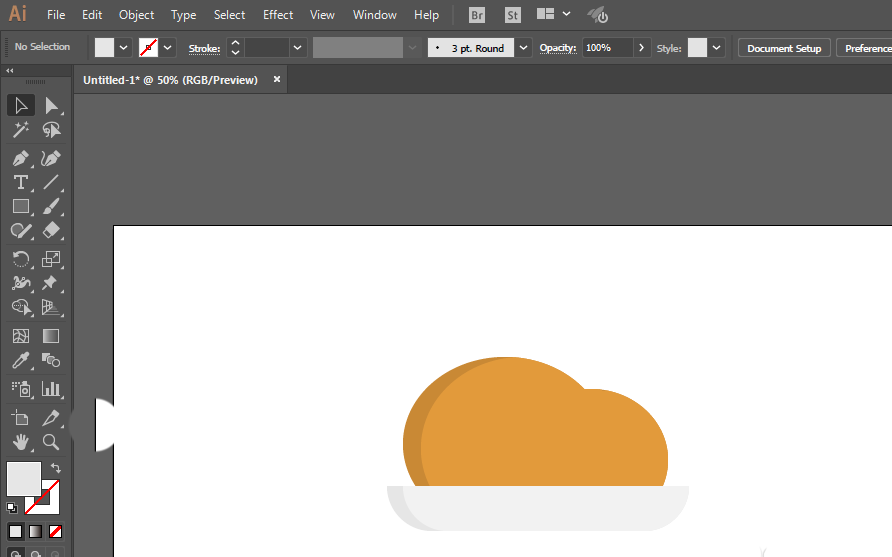Swap fill and stroke colors
892x557 pixels.
click(56, 468)
